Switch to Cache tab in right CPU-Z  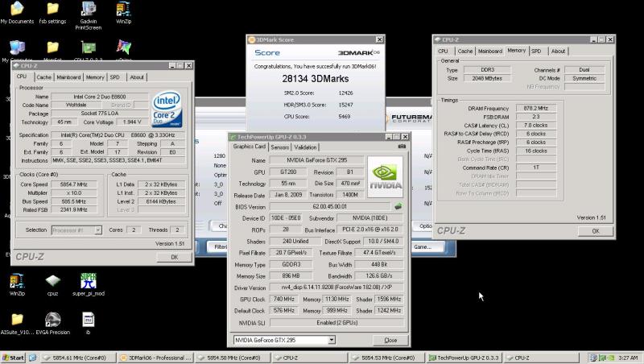click(465, 52)
